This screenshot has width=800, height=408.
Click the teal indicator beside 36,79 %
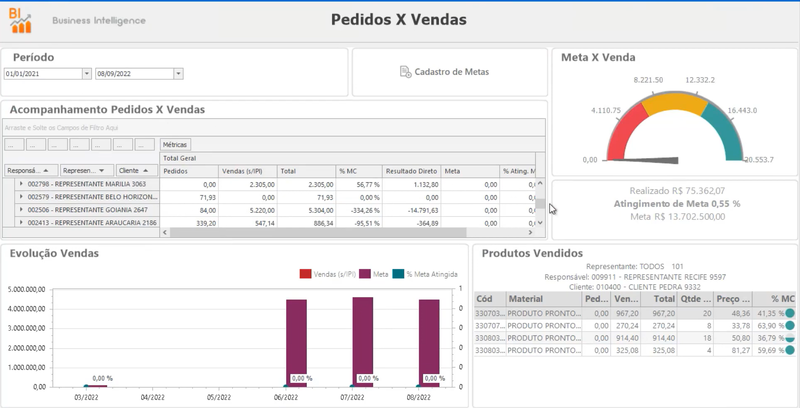[790, 338]
